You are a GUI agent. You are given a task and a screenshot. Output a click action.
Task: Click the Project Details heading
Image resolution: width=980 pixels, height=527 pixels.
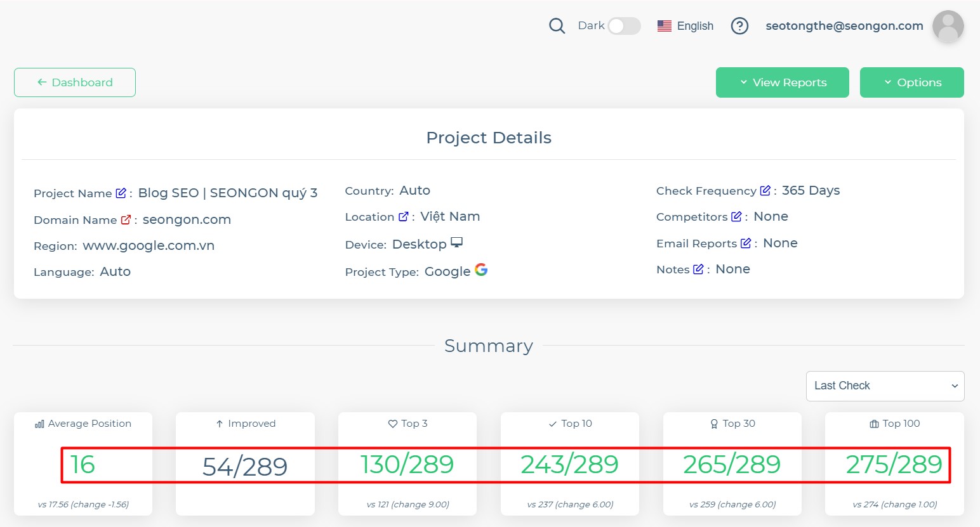489,138
